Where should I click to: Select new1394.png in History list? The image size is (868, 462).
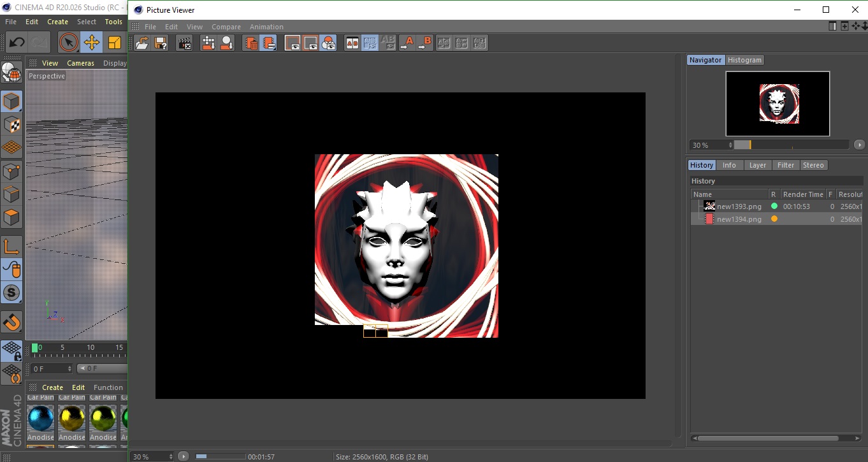tap(776, 219)
